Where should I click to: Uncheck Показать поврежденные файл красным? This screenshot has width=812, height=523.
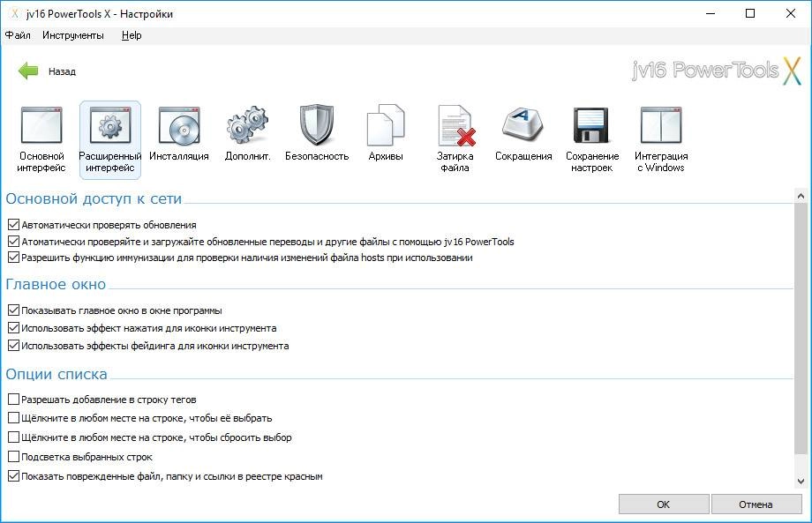pyautogui.click(x=13, y=476)
